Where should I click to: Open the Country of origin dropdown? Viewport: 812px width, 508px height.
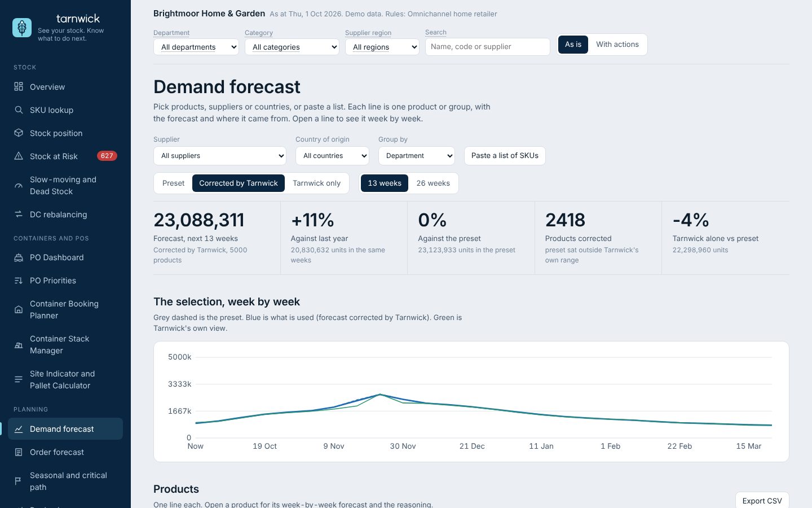tap(332, 156)
